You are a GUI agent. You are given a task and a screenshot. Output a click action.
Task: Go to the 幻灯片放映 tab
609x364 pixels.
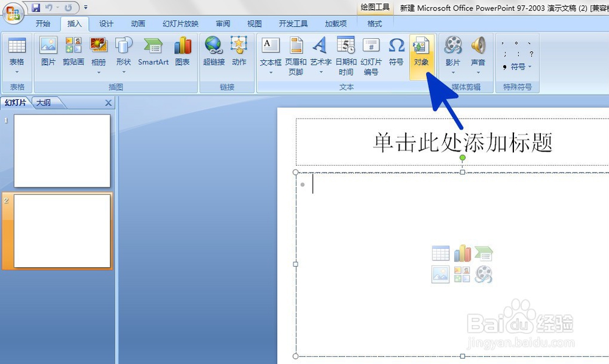(x=181, y=24)
